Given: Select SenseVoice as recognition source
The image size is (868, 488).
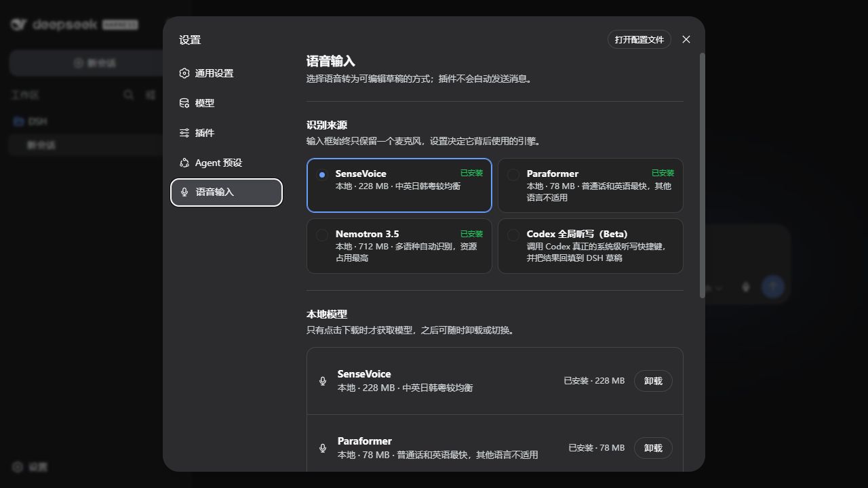Looking at the screenshot, I should coord(399,186).
